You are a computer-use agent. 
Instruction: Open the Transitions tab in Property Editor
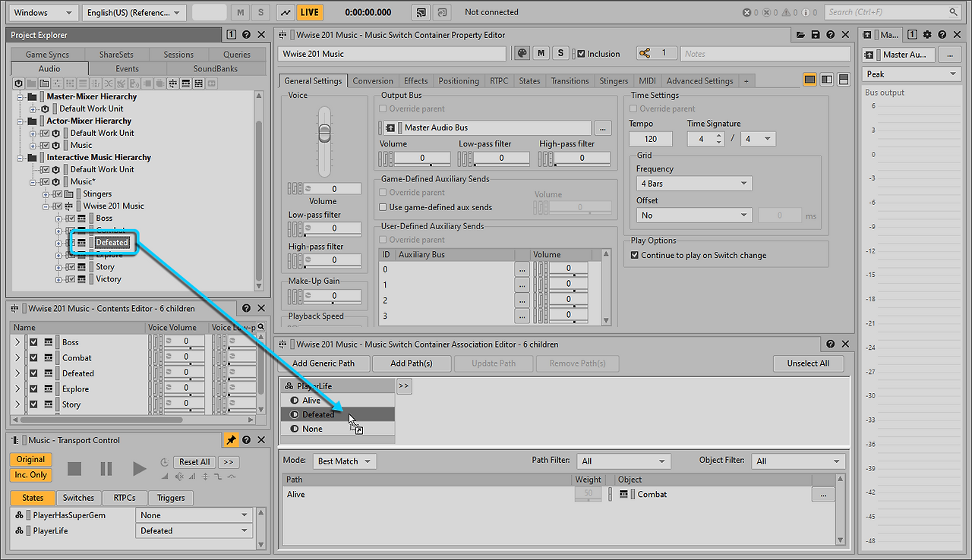(570, 81)
